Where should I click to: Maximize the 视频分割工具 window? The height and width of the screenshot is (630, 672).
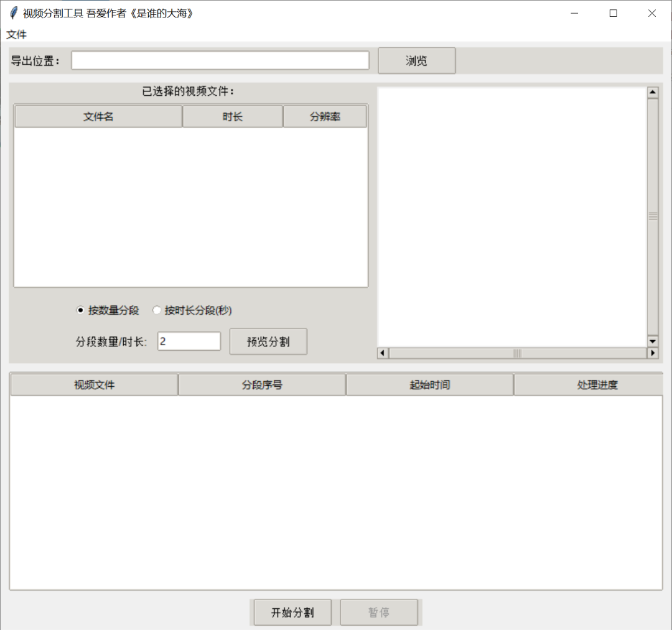point(614,13)
